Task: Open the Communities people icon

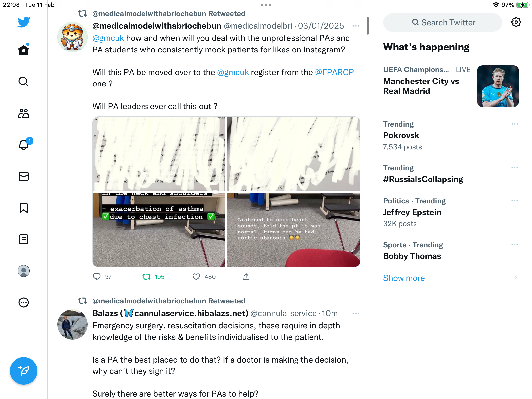Action: 24,113
